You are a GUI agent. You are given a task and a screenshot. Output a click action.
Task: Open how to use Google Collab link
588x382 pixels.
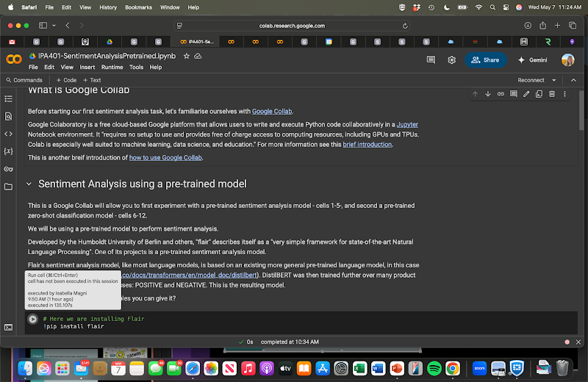(x=165, y=157)
